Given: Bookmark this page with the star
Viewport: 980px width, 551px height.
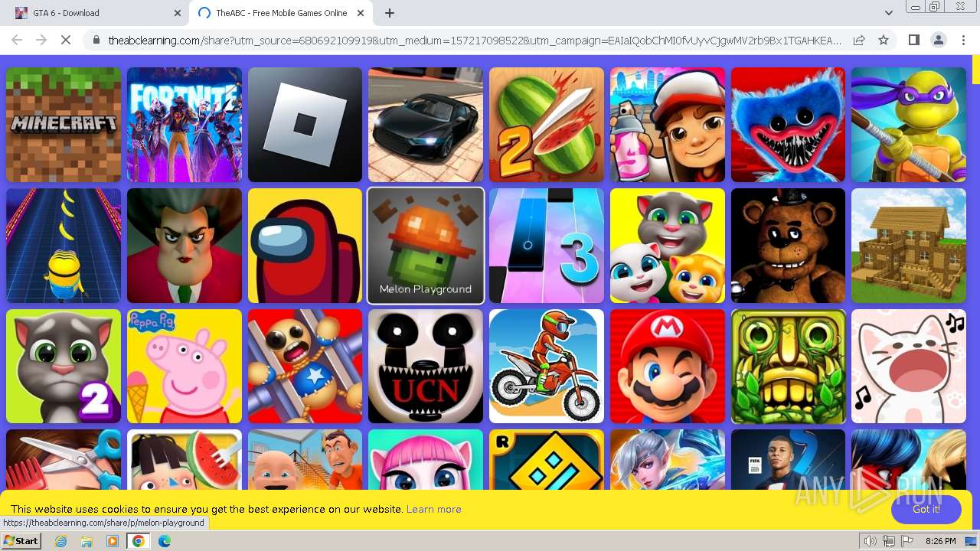Looking at the screenshot, I should (x=884, y=40).
